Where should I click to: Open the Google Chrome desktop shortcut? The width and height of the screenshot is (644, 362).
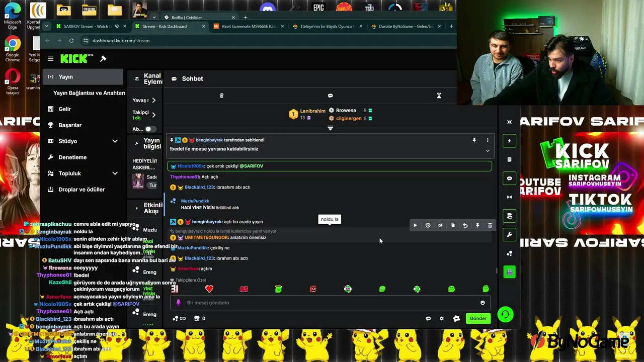13,49
